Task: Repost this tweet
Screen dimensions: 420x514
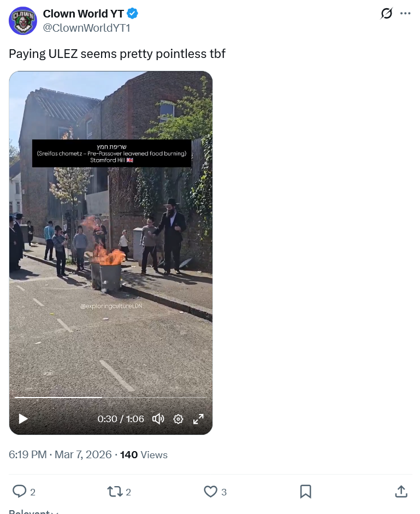Action: click(x=115, y=492)
